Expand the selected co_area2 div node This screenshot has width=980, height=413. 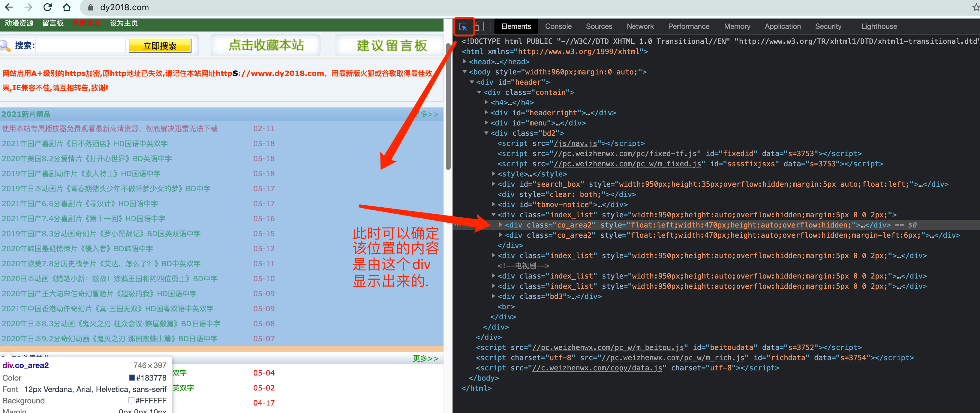[x=501, y=225]
